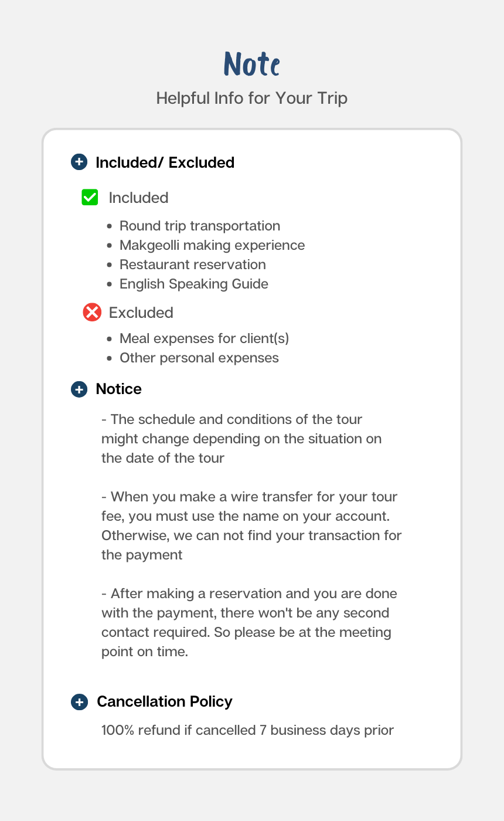
Task: Toggle the green Included checkmark
Action: 90,198
